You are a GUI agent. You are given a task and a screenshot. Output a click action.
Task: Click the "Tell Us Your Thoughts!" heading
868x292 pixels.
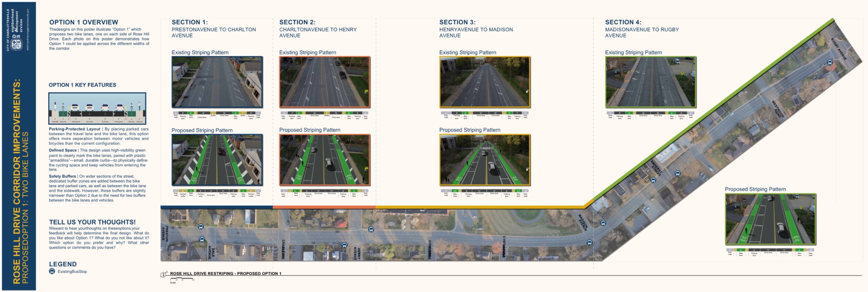[x=92, y=222]
